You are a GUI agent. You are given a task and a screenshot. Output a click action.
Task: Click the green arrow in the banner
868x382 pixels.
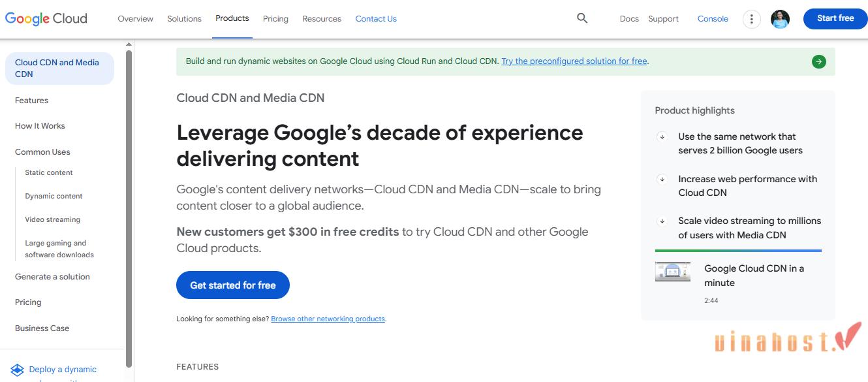click(x=818, y=61)
